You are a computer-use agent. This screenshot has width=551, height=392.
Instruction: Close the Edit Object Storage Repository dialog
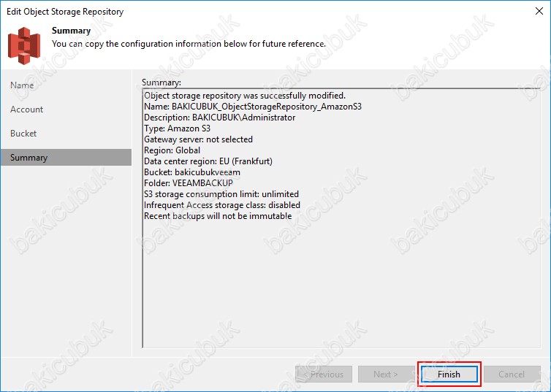[x=539, y=11]
